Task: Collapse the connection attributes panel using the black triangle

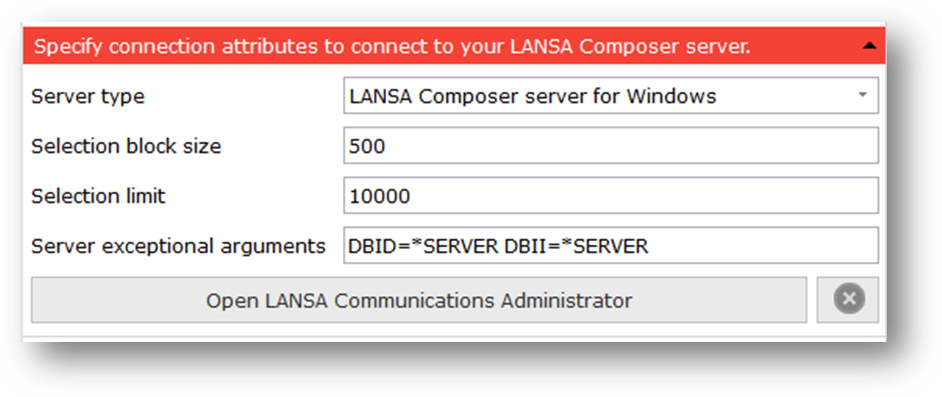Action: coord(869,46)
